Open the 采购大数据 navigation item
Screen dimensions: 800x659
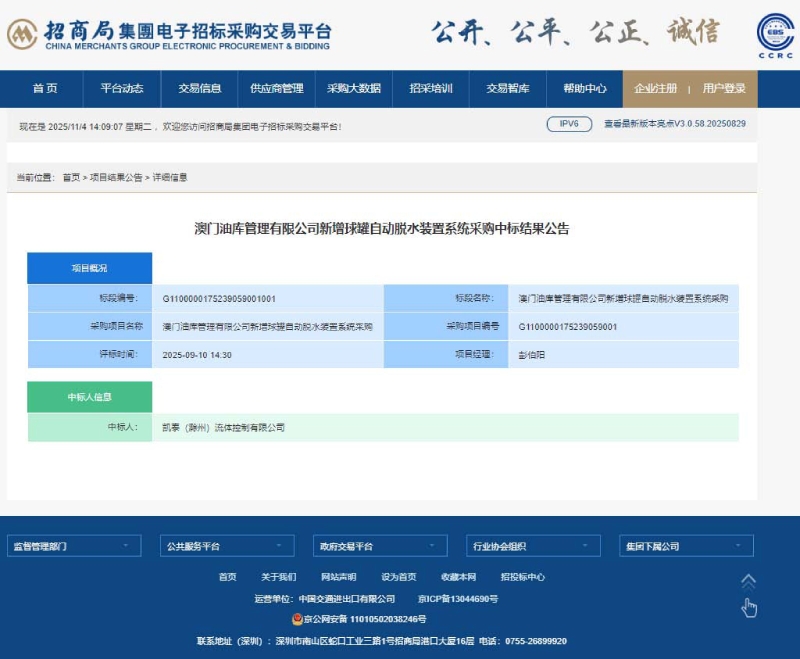coord(354,89)
